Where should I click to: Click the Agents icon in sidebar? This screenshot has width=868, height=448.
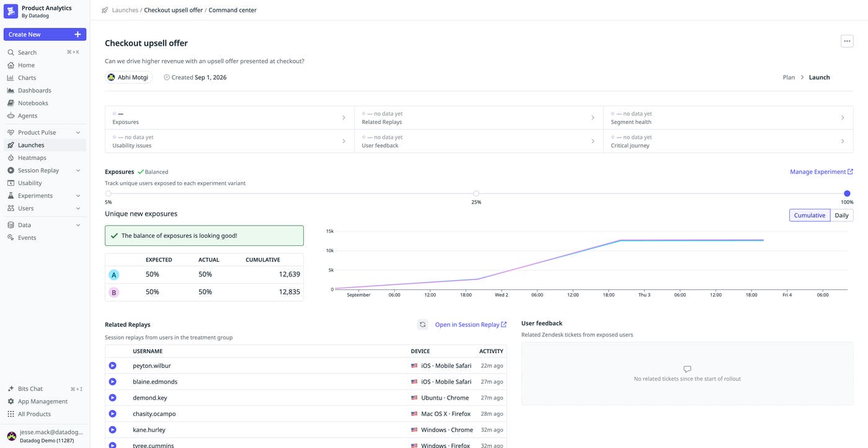click(x=11, y=116)
